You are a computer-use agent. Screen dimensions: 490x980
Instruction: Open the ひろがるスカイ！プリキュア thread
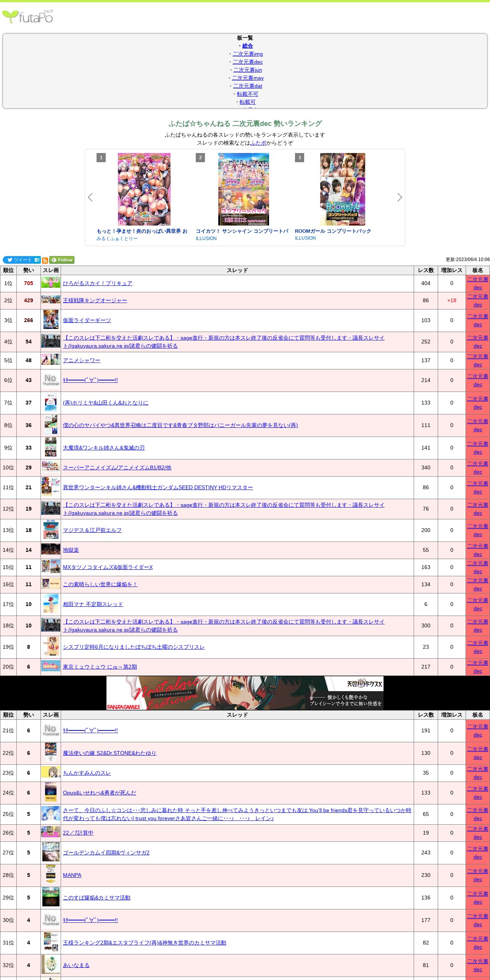pos(98,283)
